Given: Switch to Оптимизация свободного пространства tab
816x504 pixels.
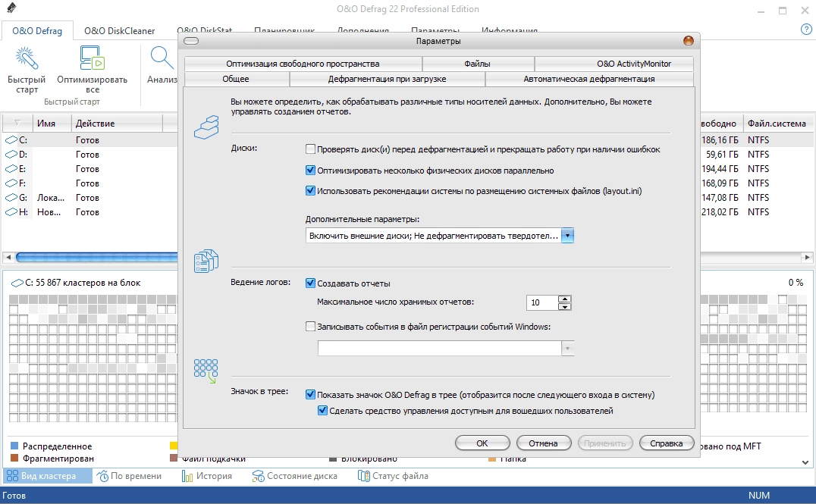Looking at the screenshot, I should pyautogui.click(x=303, y=64).
